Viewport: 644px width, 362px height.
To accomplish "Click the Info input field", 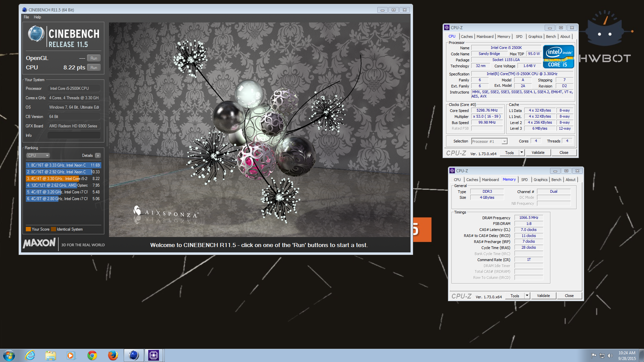I will 74,135.
